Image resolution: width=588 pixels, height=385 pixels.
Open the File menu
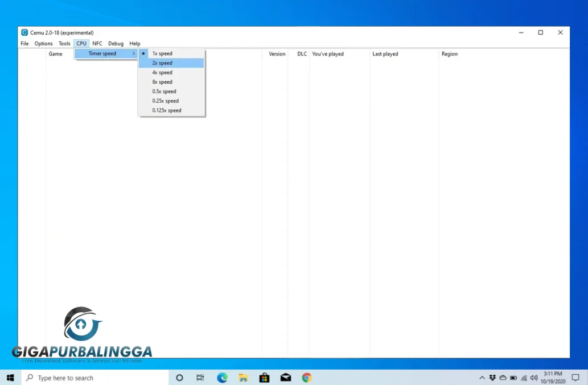coord(24,44)
